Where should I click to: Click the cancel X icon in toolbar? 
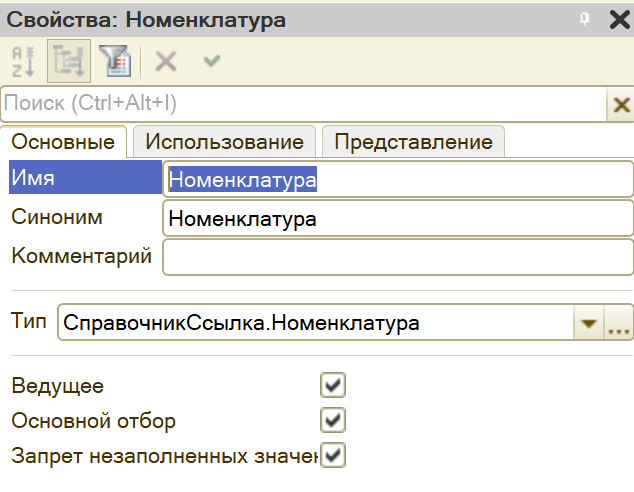point(165,61)
